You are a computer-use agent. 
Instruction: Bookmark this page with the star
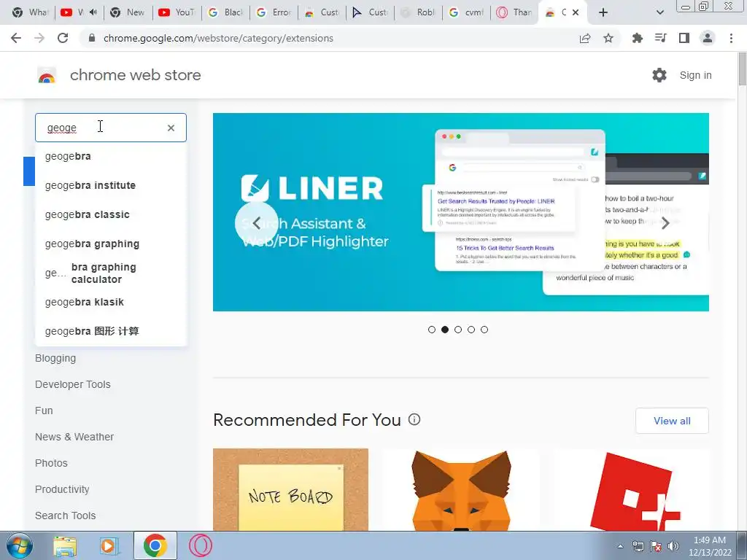coord(608,38)
